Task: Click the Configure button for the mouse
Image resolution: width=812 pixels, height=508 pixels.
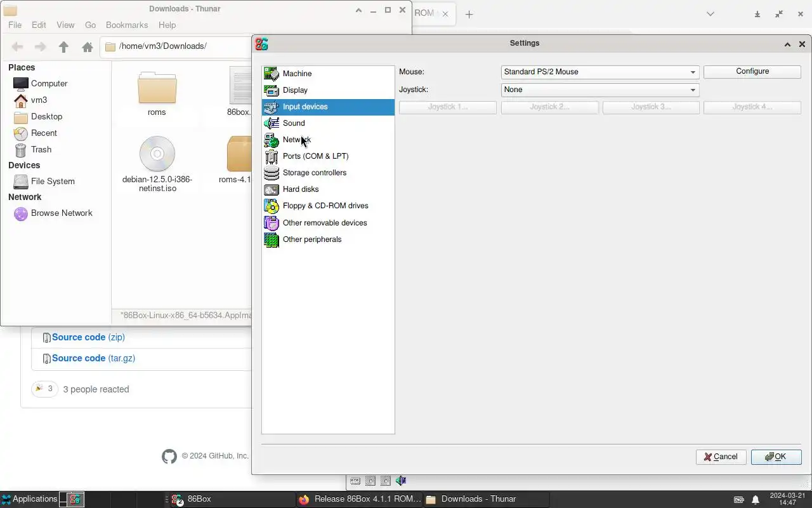Action: tap(752, 72)
